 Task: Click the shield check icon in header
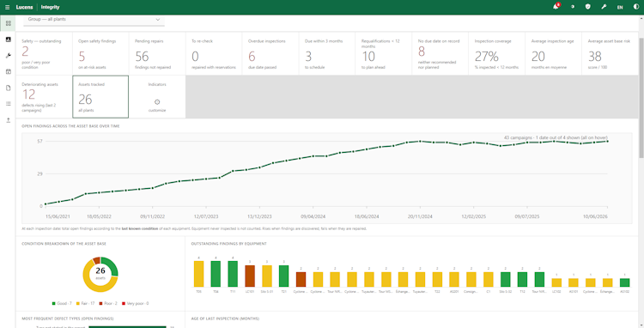587,7
